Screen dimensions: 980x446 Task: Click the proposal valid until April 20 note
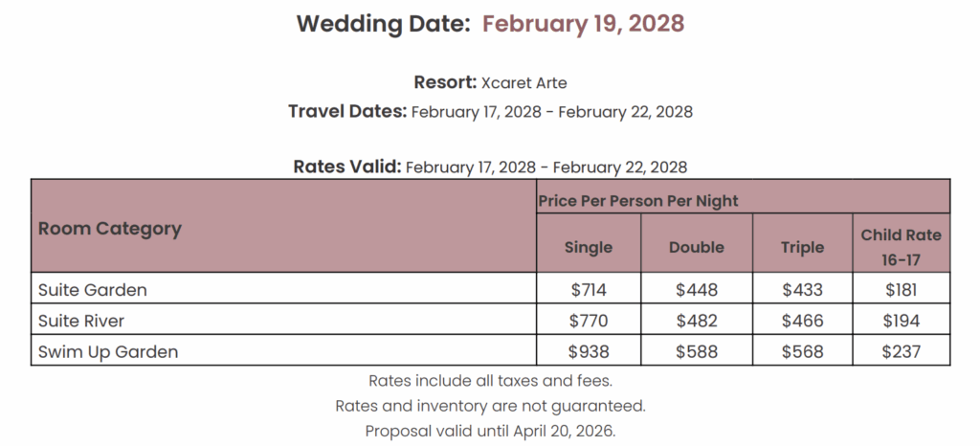tap(491, 431)
